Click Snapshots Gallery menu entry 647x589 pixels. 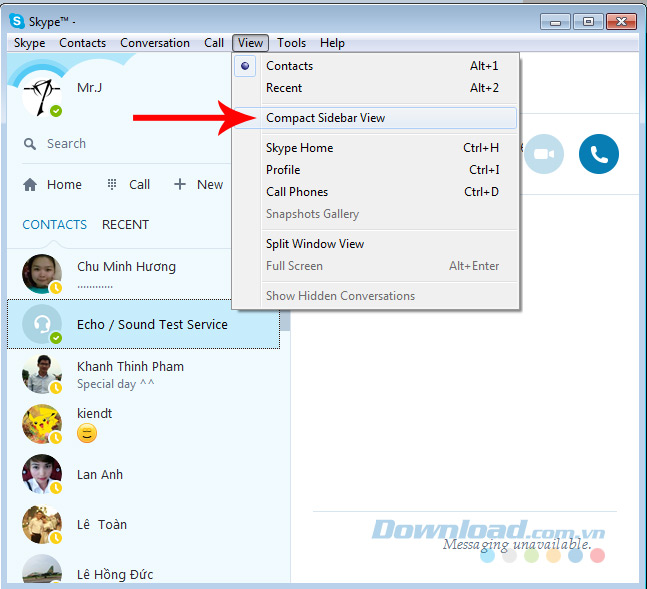(375, 214)
